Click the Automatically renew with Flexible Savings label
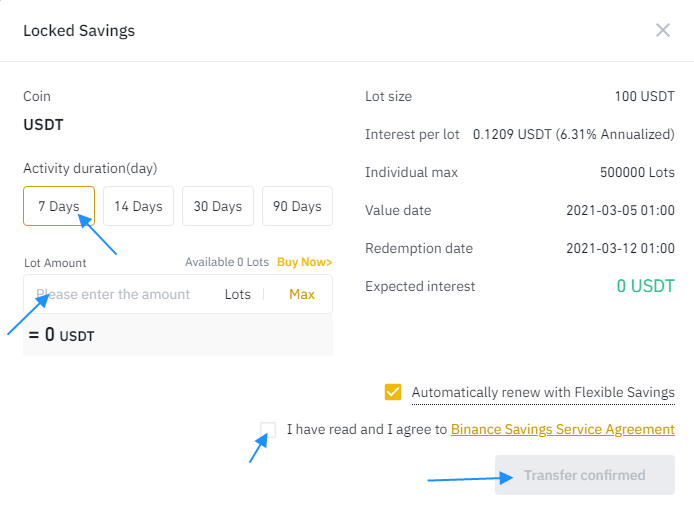 coord(543,393)
